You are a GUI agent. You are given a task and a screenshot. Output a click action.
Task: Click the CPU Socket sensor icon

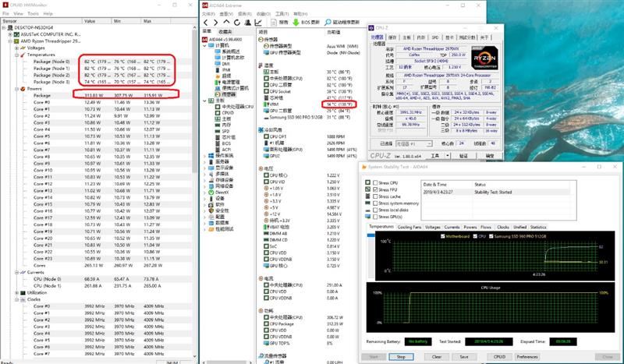[266, 91]
